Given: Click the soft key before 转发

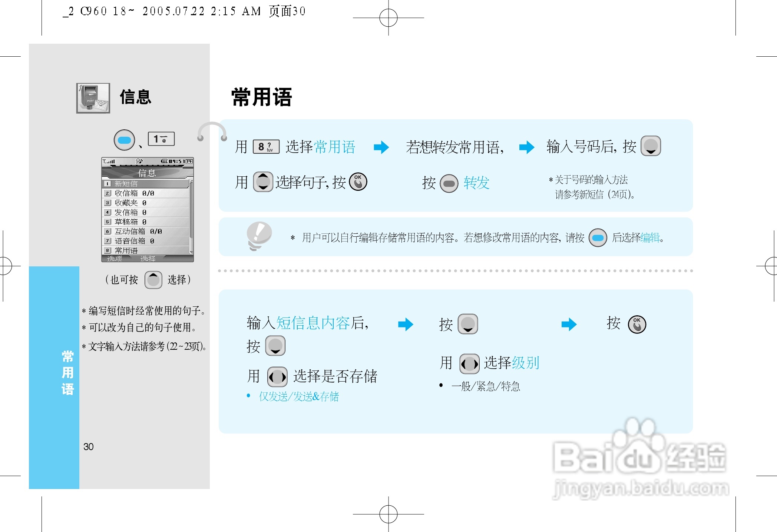Looking at the screenshot, I should 449,183.
